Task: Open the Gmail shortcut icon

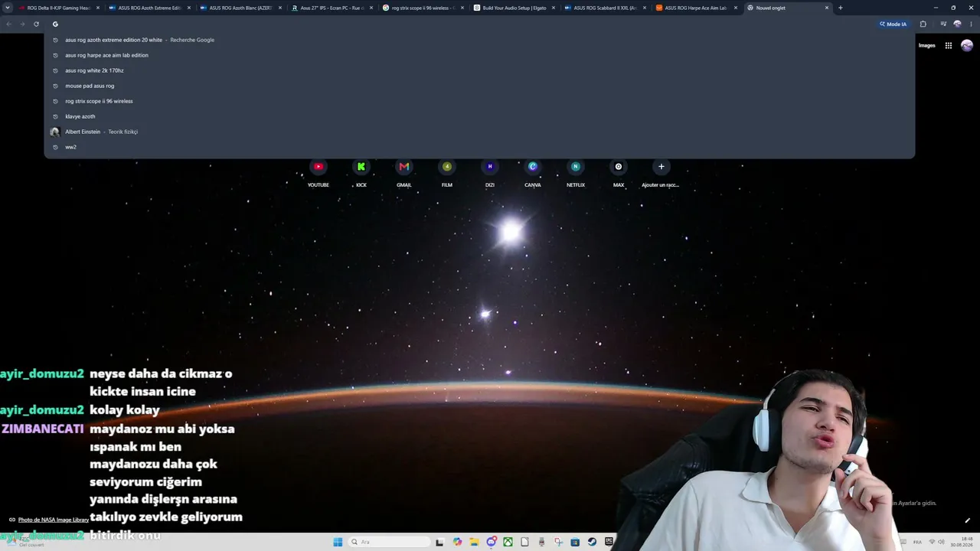Action: coord(404,167)
